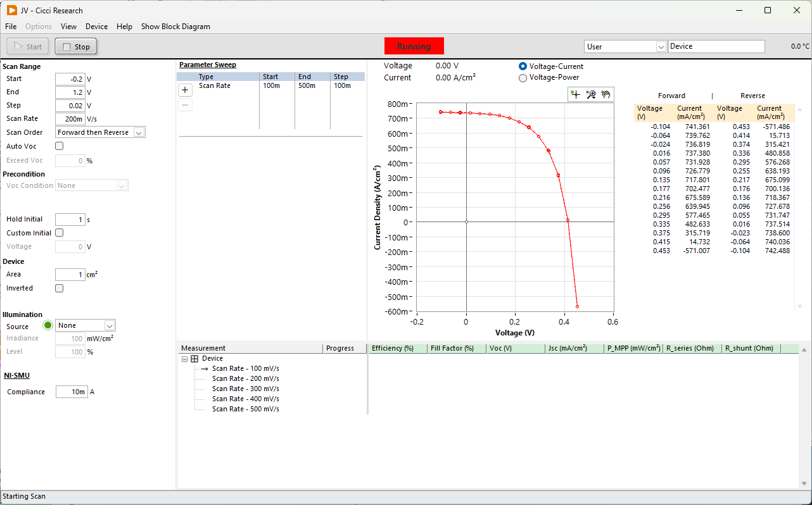
Task: Click the green illumination source indicator
Action: [48, 325]
